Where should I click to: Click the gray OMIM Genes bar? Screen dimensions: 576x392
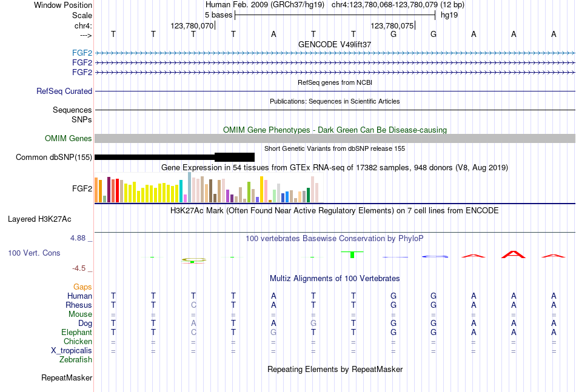[335, 138]
